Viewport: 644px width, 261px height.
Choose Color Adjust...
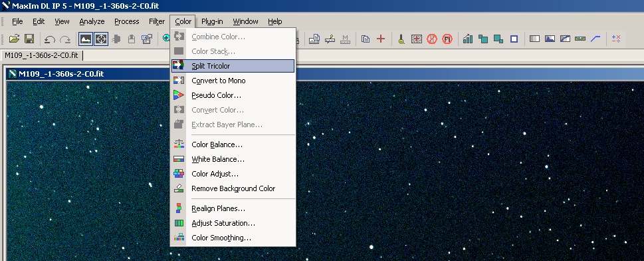(233, 174)
